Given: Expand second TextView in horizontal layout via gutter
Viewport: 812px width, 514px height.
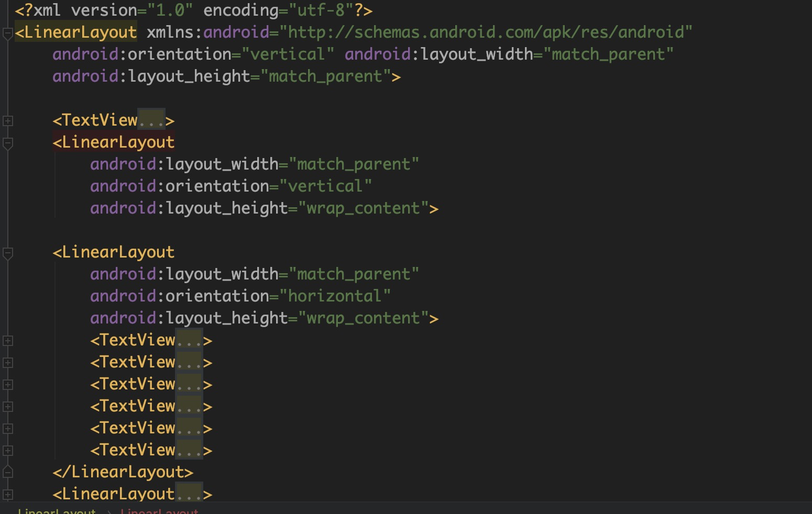Looking at the screenshot, I should coord(8,363).
